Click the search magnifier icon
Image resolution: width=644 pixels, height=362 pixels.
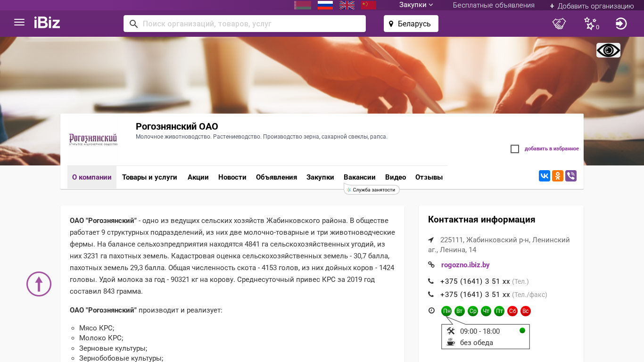coord(133,24)
